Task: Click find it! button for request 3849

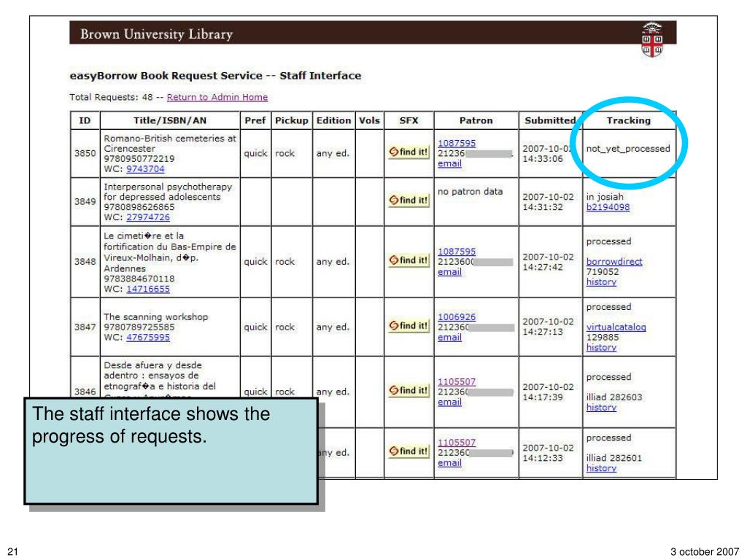Action: 409,201
